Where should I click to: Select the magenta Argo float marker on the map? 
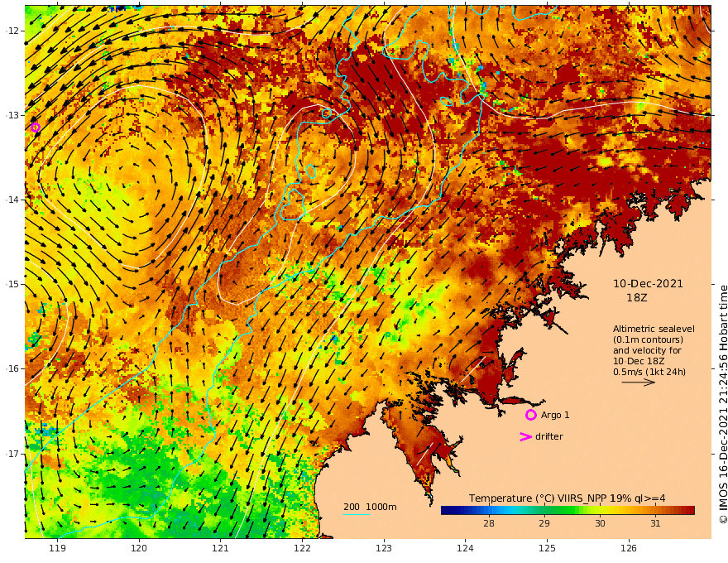tap(36, 128)
